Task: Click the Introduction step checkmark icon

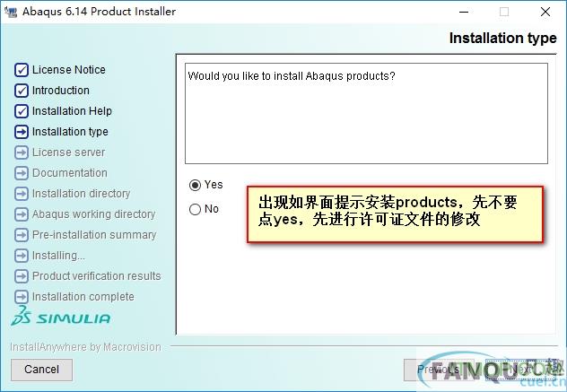Action: click(22, 91)
